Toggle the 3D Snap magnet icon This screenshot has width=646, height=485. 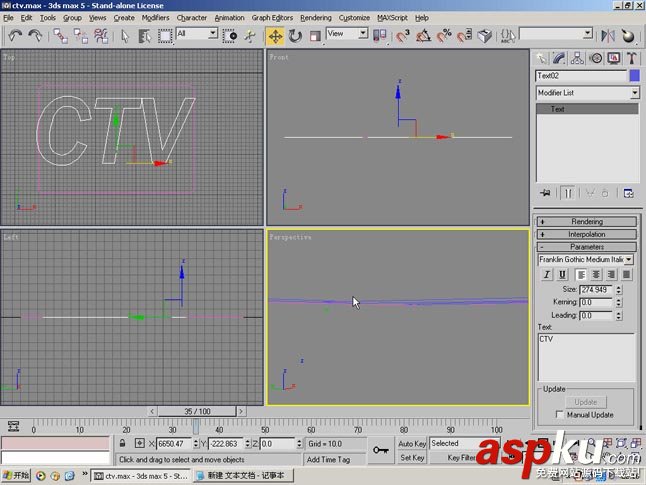pos(403,36)
